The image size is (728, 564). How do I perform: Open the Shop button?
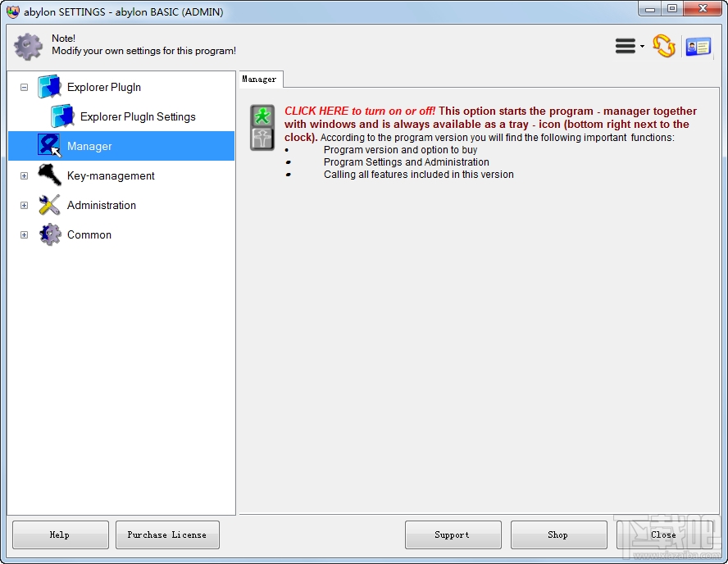click(x=558, y=534)
